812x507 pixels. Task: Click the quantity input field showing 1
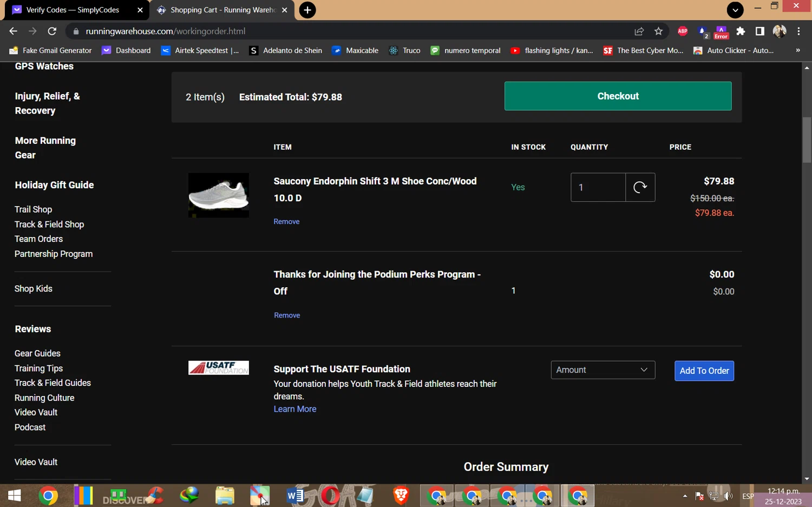pyautogui.click(x=598, y=187)
